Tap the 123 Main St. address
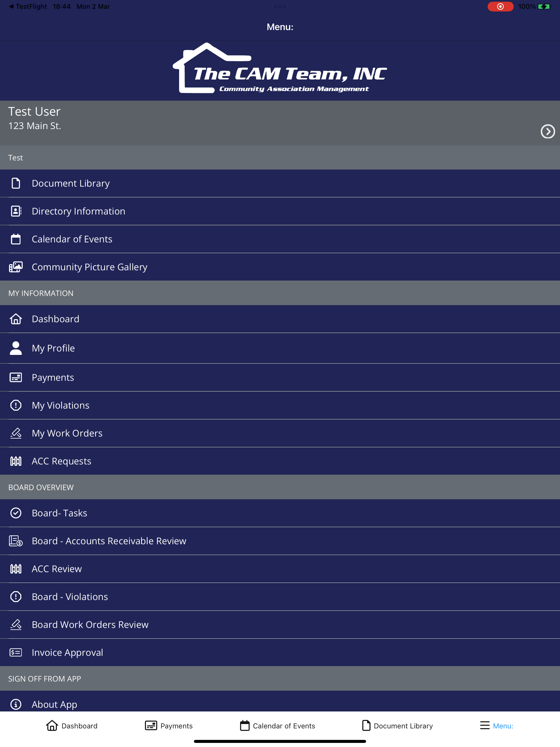The height and width of the screenshot is (747, 560). point(35,126)
